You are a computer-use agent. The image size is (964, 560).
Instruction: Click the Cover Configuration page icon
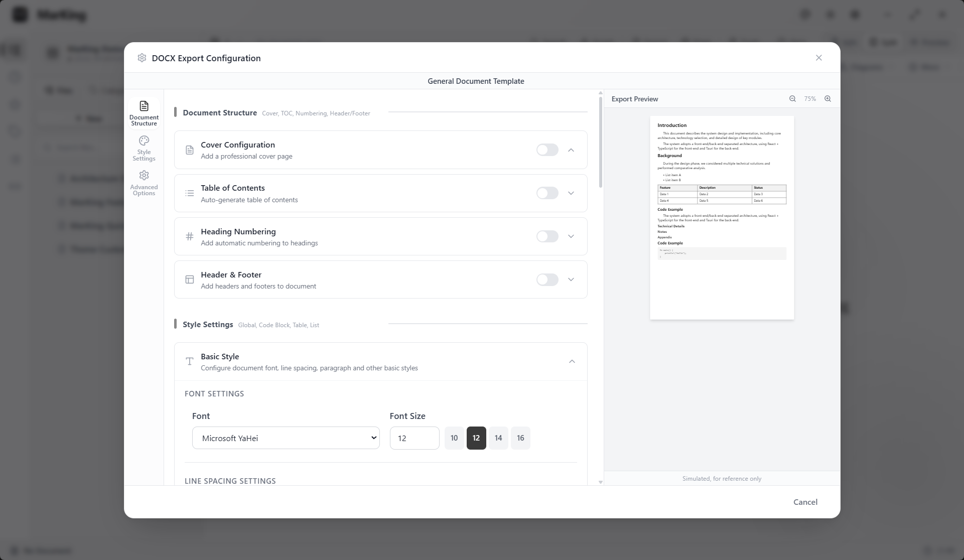190,150
